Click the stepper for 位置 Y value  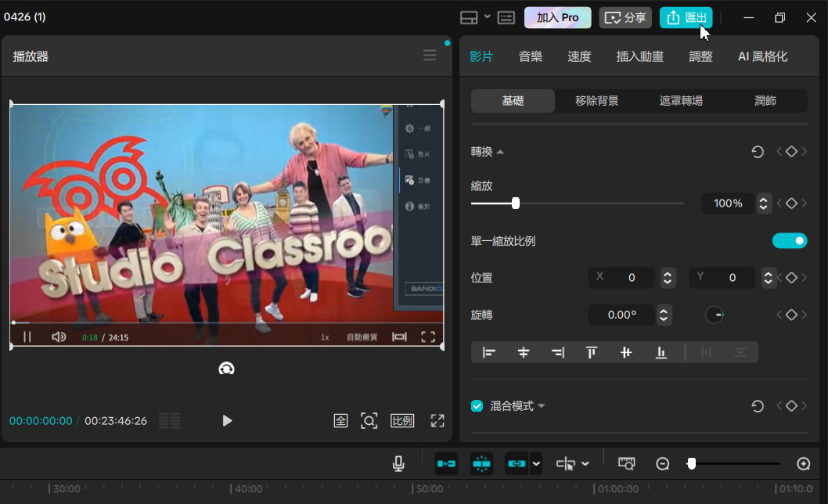(769, 277)
